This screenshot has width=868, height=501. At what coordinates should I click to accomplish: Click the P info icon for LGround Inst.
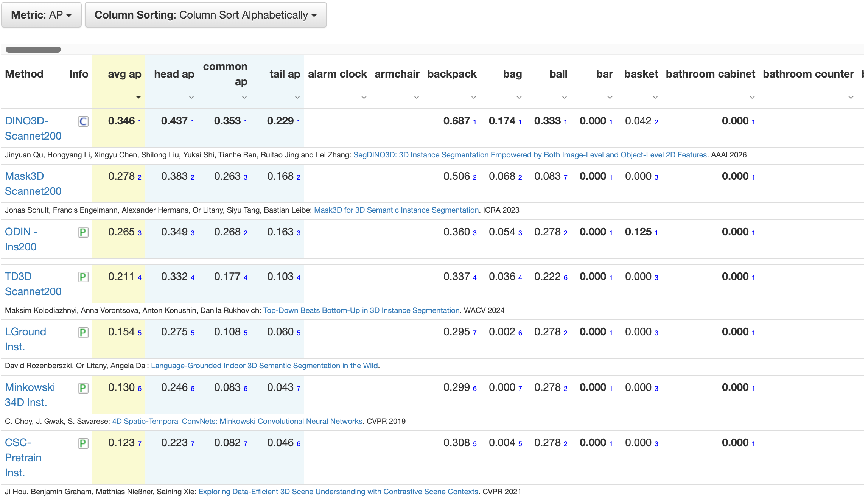[x=83, y=333]
